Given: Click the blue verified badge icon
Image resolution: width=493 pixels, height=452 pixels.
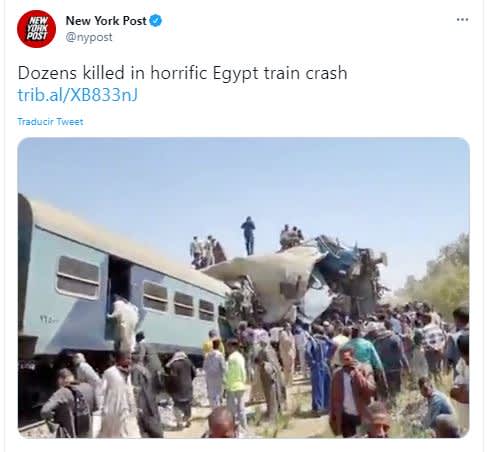Looking at the screenshot, I should [x=155, y=21].
